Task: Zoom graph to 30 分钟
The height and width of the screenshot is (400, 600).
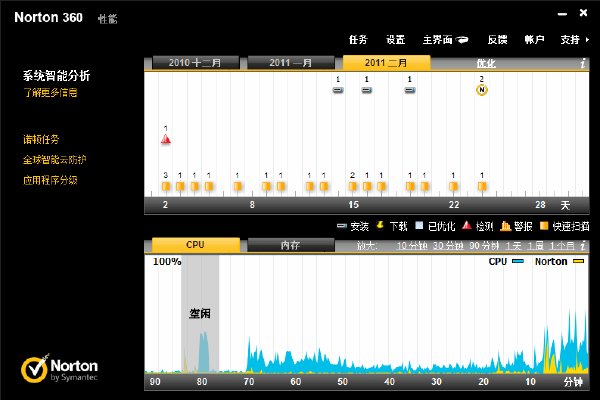Action: pyautogui.click(x=448, y=246)
